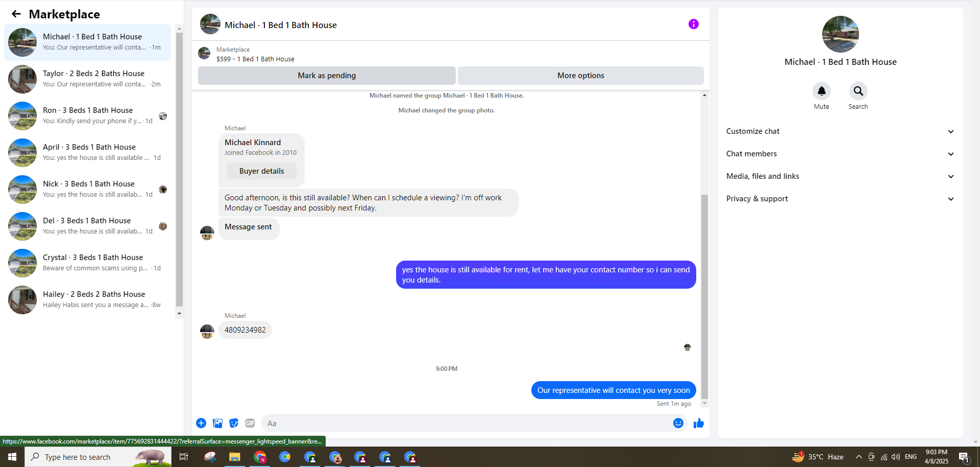Expand the Customize chat section
The width and height of the screenshot is (980, 467).
tap(840, 131)
